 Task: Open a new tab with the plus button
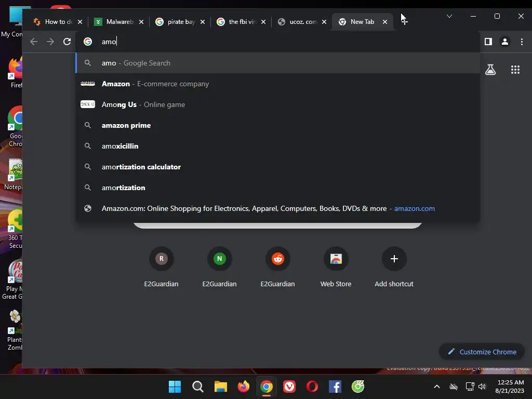tap(404, 21)
